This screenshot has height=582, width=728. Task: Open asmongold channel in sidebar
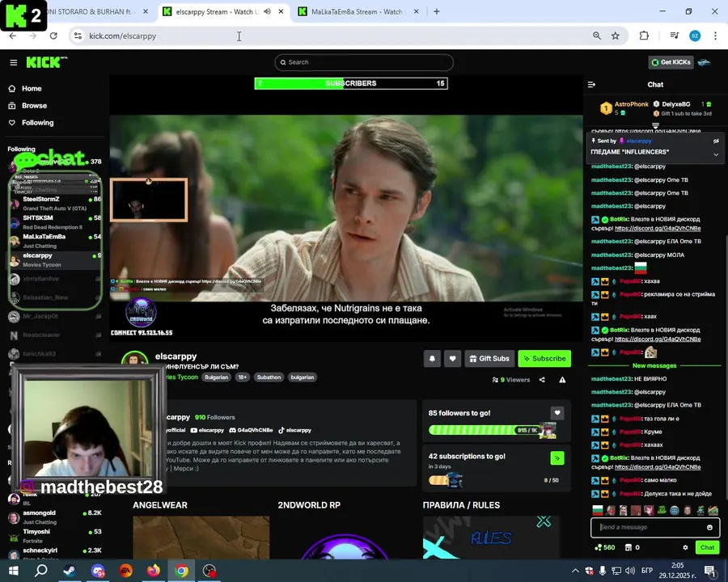coord(55,517)
